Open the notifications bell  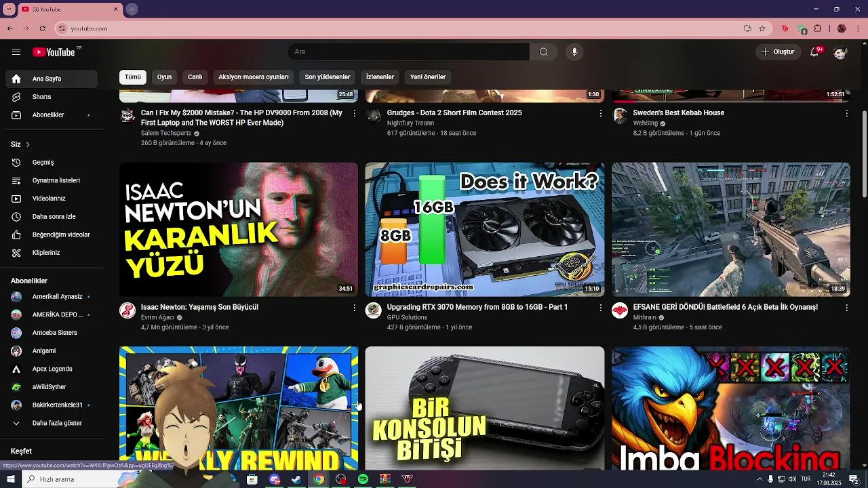814,52
